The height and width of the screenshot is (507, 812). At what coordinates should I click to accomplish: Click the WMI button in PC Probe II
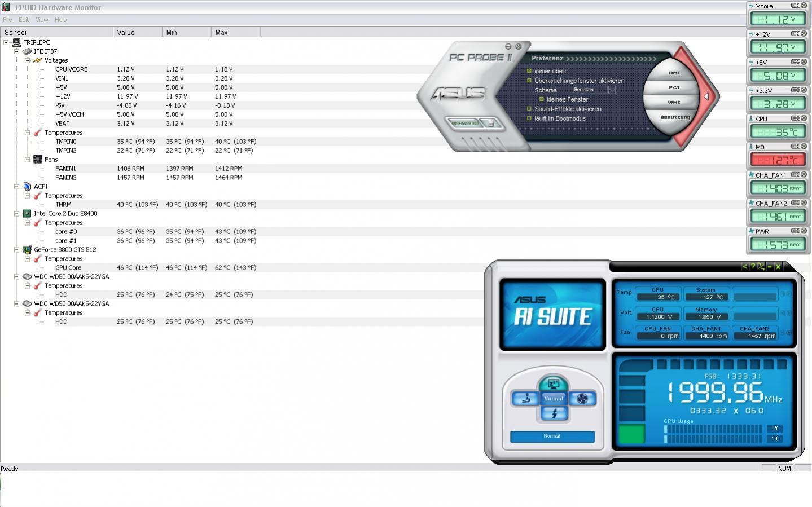coord(674,102)
